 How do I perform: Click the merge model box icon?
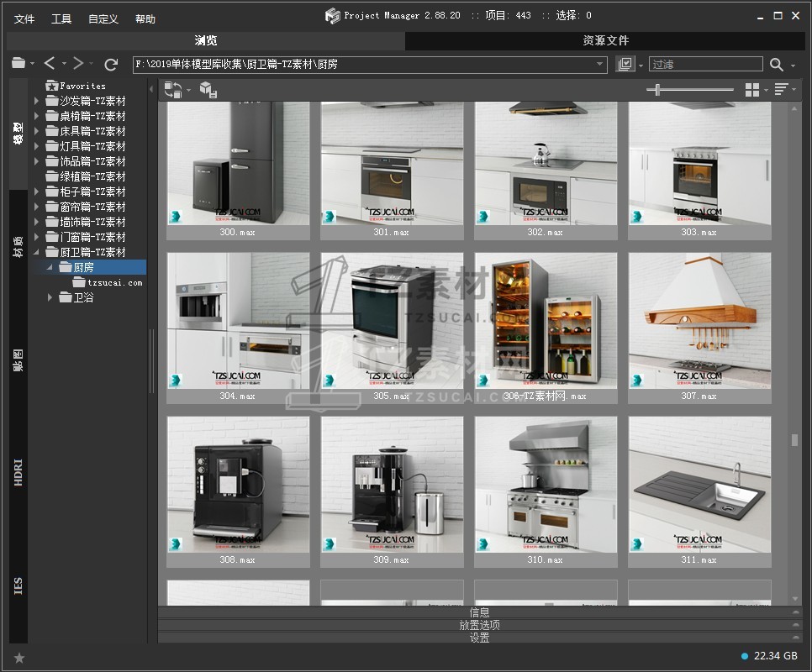coord(208,90)
